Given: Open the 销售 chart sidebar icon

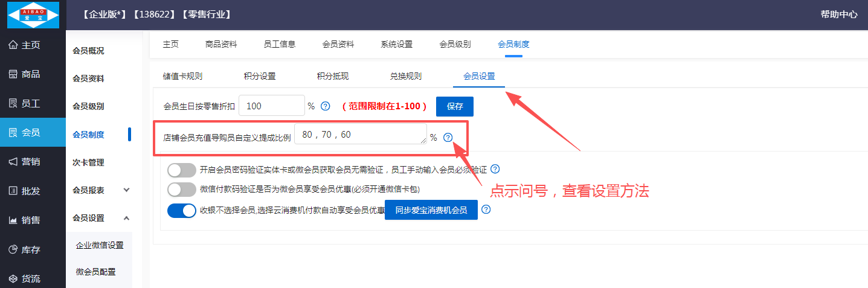Looking at the screenshot, I should pyautogui.click(x=13, y=220).
